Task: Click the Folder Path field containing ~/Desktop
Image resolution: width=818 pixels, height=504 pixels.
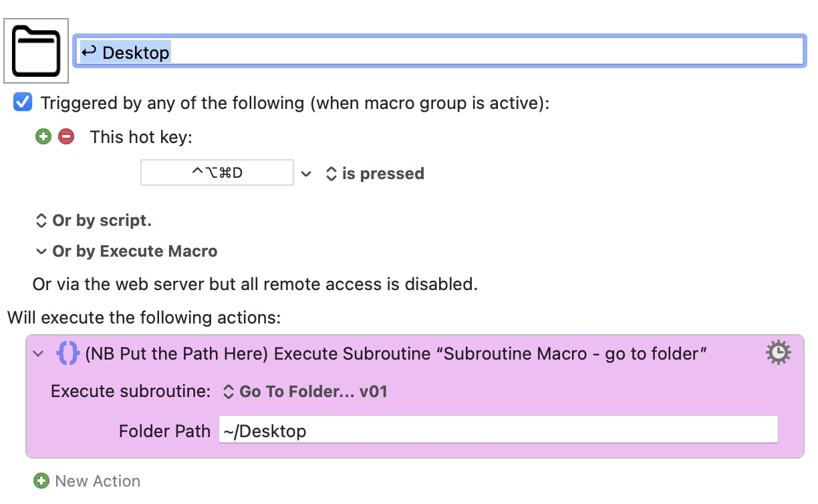Action: [x=498, y=430]
